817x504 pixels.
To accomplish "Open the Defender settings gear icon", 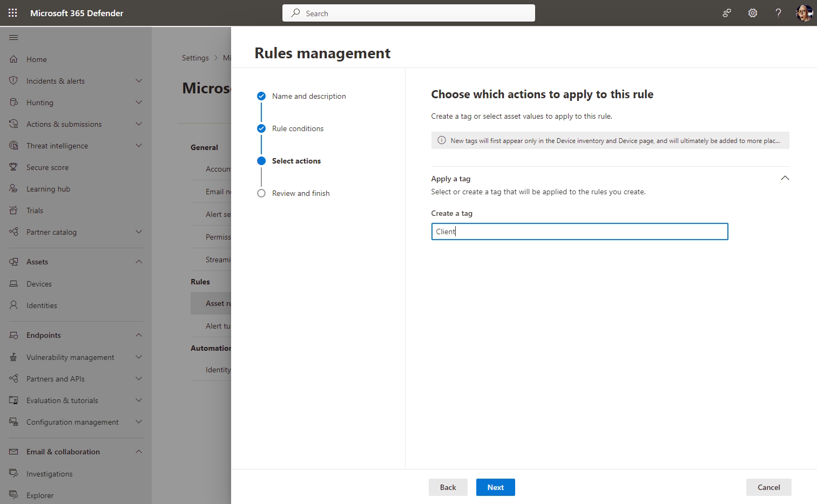I will tap(752, 12).
